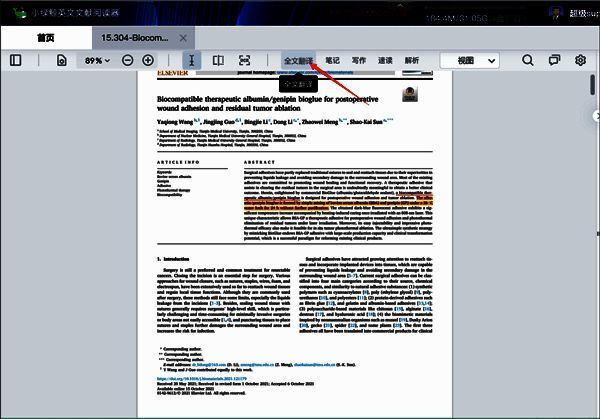Open the 89% zoom level dropdown
The width and height of the screenshot is (600, 419).
point(98,61)
